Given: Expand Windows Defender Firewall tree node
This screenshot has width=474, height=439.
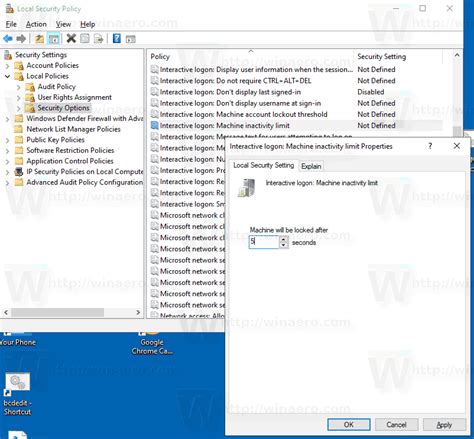Looking at the screenshot, I should pos(8,119).
